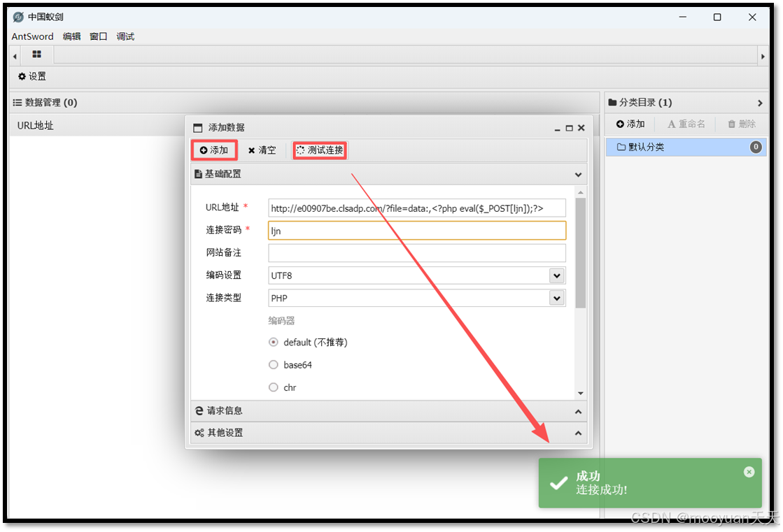The height and width of the screenshot is (532, 783).
Task: Dismiss the 成功 notification
Action: point(749,472)
